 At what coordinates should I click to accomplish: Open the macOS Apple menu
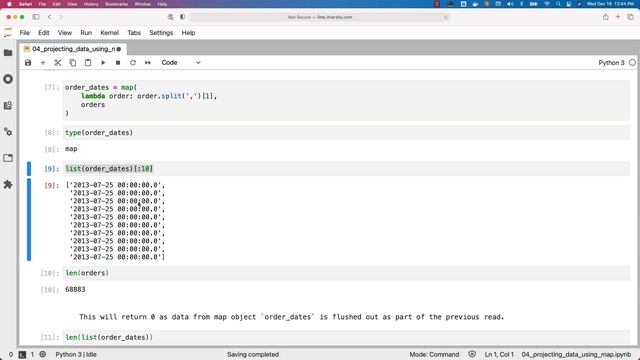pyautogui.click(x=9, y=4)
